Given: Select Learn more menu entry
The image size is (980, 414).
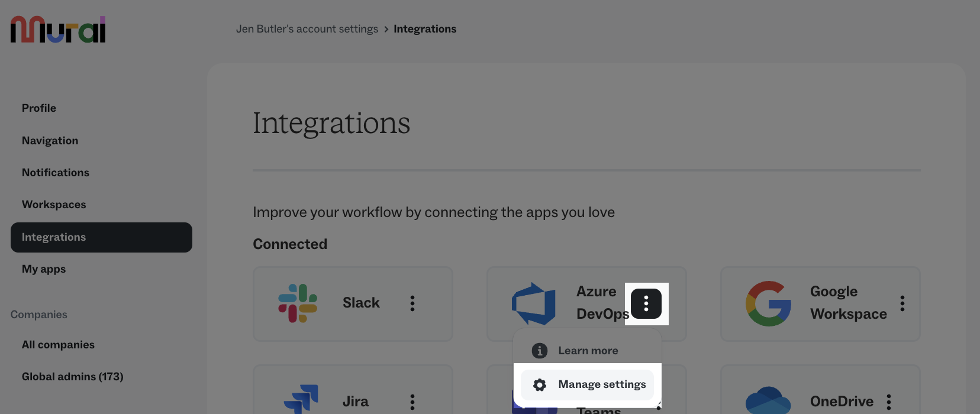Looking at the screenshot, I should (x=587, y=351).
